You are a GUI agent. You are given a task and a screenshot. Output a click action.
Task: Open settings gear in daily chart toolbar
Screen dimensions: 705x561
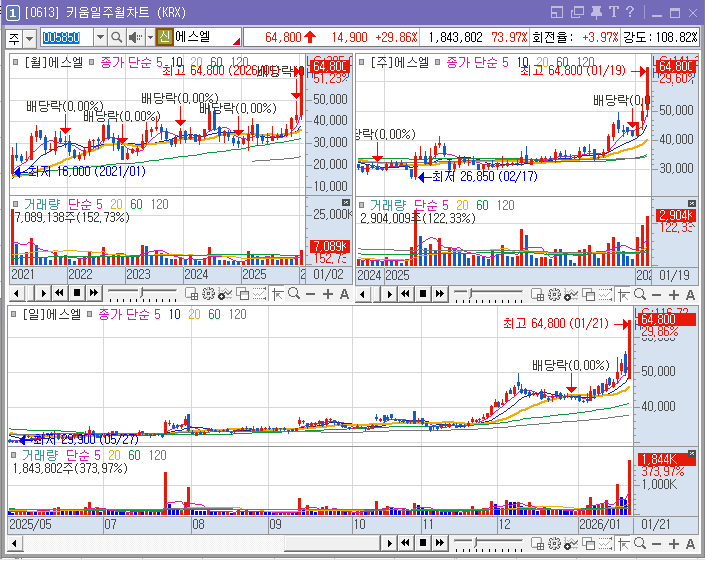554,543
